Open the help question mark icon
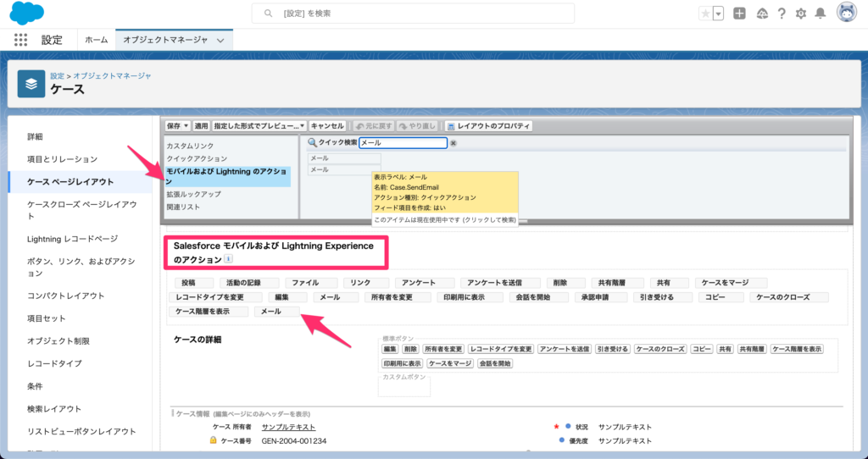868x459 pixels. pos(782,14)
